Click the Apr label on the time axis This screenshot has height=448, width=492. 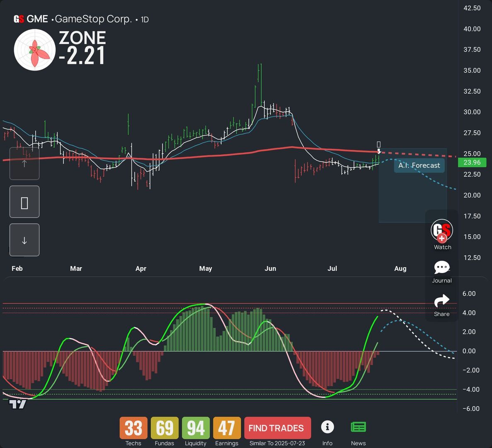click(x=141, y=268)
